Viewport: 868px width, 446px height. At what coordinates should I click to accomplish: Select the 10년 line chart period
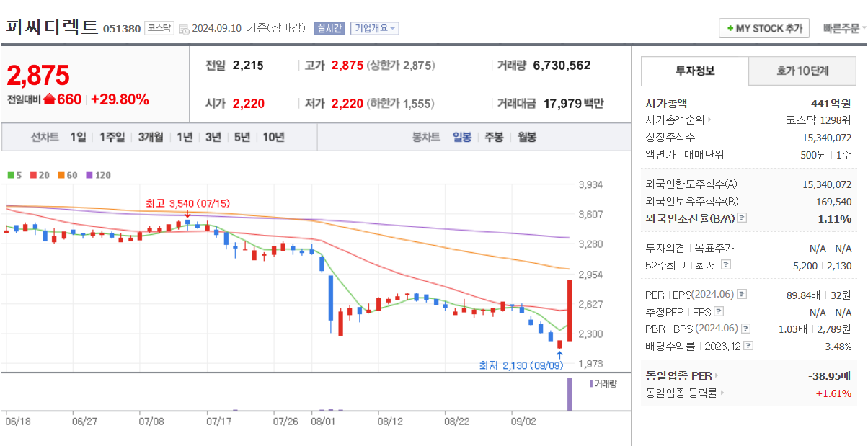(x=273, y=137)
